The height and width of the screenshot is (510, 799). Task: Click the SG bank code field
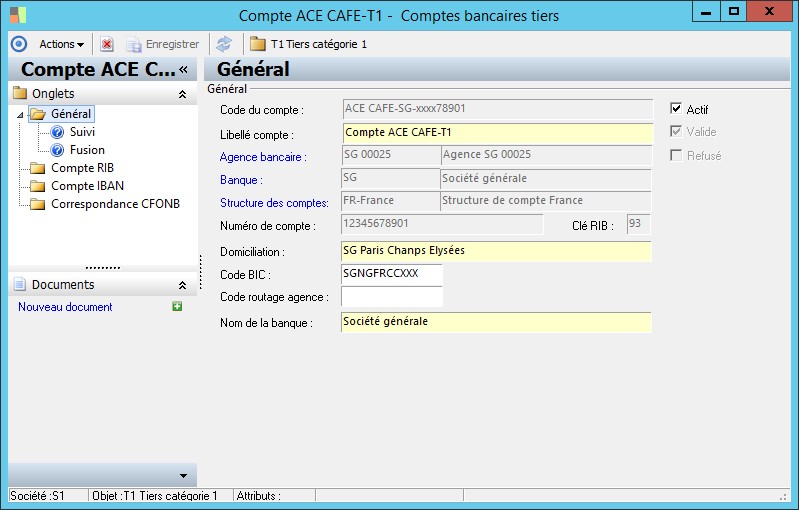click(390, 178)
